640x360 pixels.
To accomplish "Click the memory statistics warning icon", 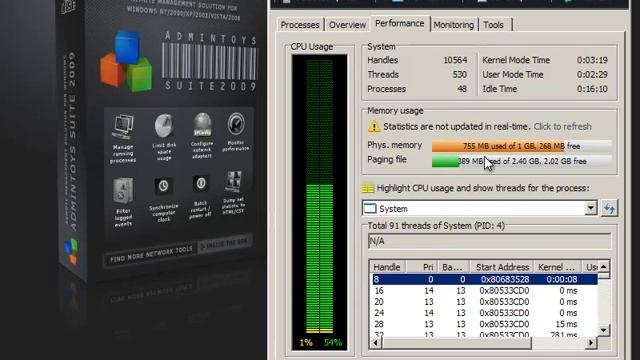I will coord(373,127).
